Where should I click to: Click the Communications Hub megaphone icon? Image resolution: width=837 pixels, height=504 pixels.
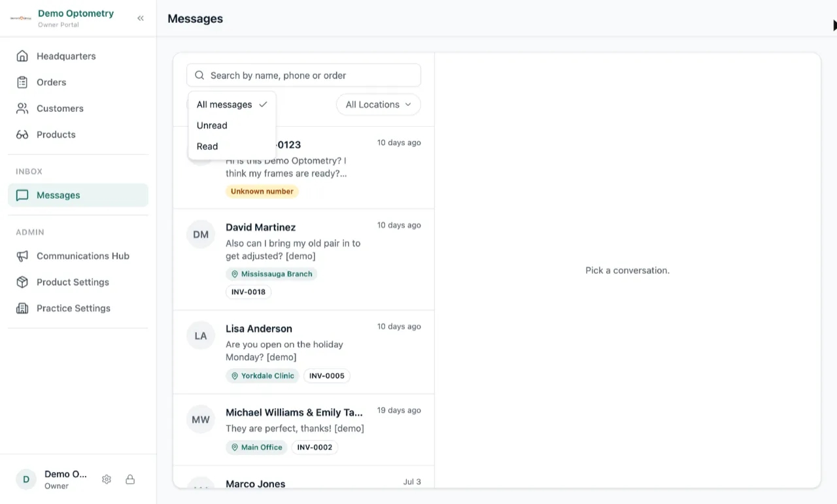click(22, 256)
